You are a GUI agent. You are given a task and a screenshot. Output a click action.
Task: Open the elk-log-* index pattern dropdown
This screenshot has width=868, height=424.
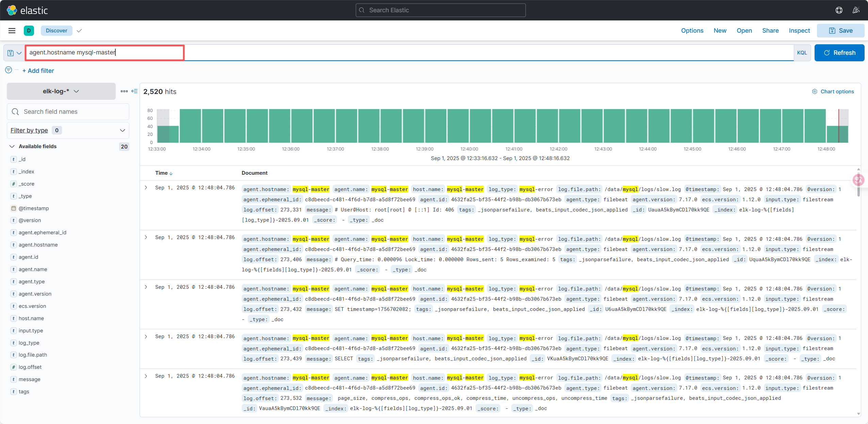[61, 91]
